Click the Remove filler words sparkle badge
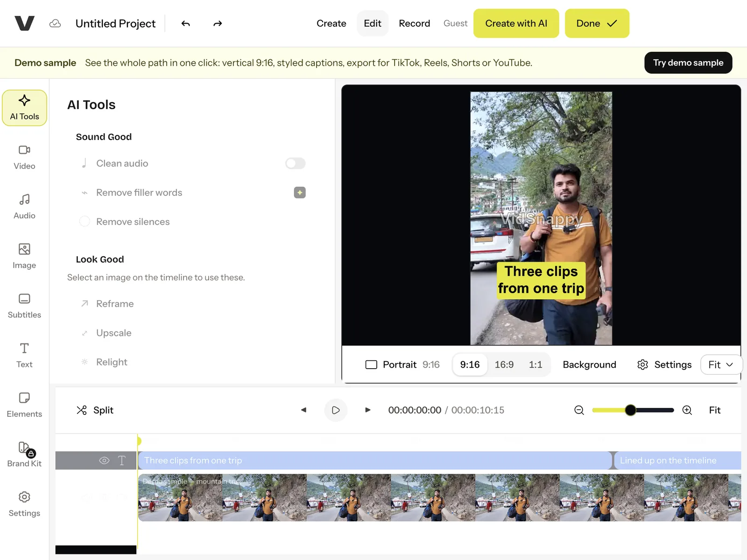The image size is (747, 560). [300, 192]
